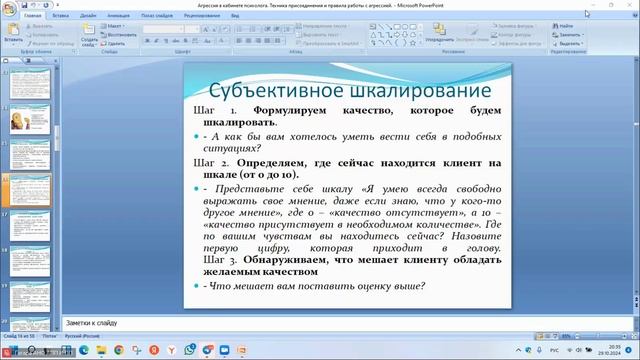The image size is (640, 360).
Task: Click Shape Outline (Контур фигуры)
Action: tap(511, 35)
